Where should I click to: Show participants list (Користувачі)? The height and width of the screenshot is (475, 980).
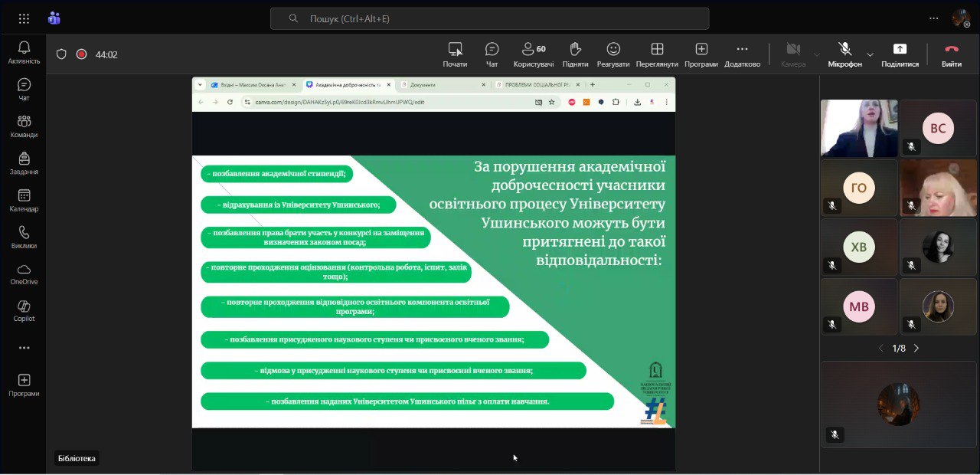click(533, 54)
